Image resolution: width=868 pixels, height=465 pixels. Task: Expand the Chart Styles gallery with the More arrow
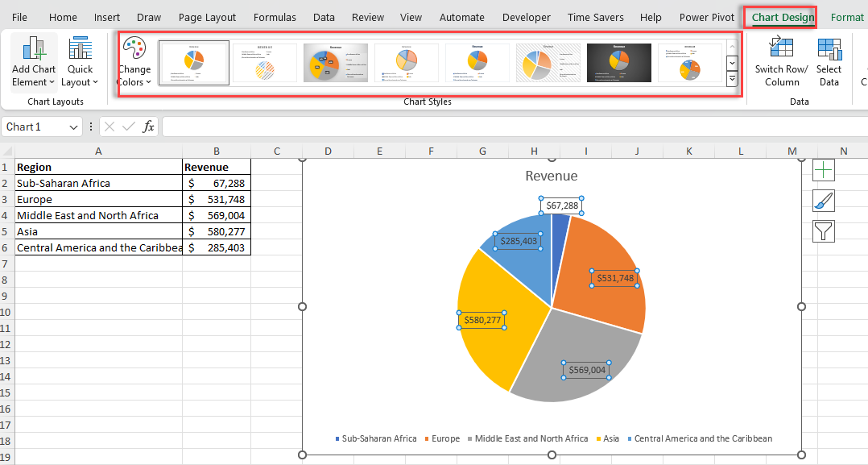731,79
